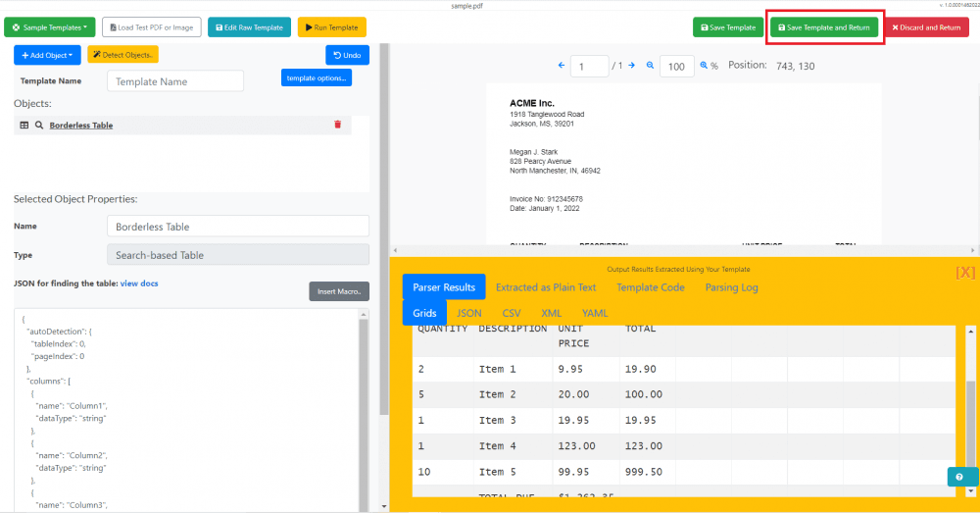Open the Sample Templates dropdown
The height and width of the screenshot is (513, 980).
tap(50, 27)
